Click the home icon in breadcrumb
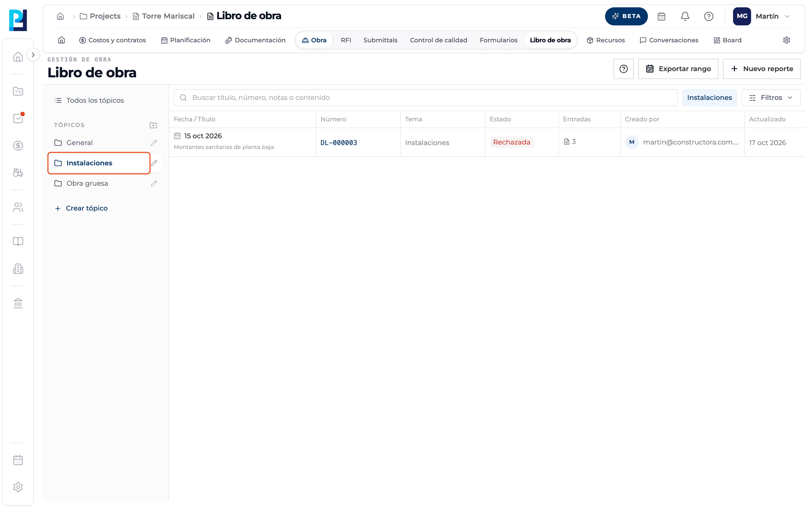The height and width of the screenshot is (508, 812). coord(60,16)
